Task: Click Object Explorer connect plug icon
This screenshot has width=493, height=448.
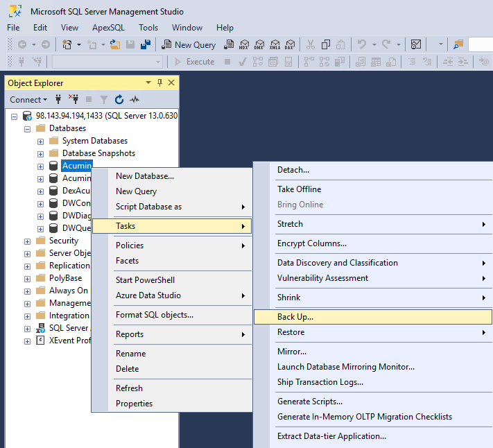Action: 58,100
